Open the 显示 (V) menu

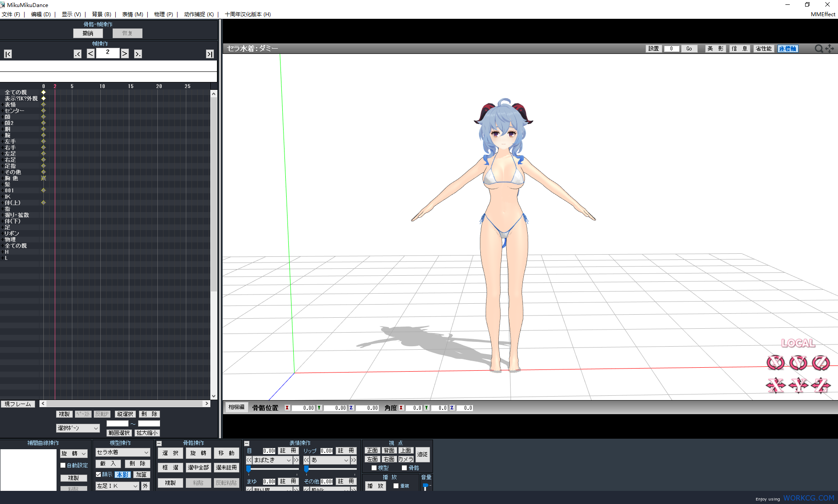pyautogui.click(x=71, y=14)
